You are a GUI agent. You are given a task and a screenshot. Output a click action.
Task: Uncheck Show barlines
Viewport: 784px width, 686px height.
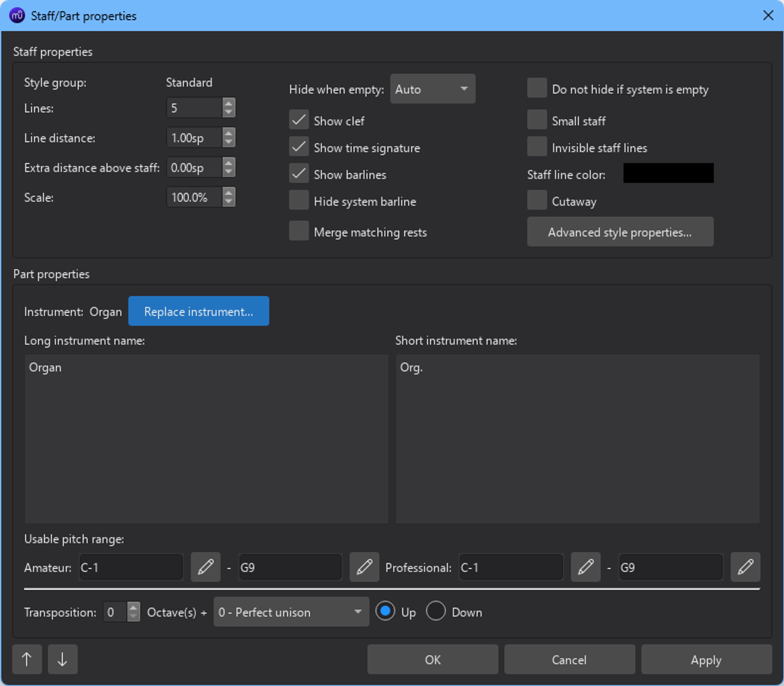299,173
